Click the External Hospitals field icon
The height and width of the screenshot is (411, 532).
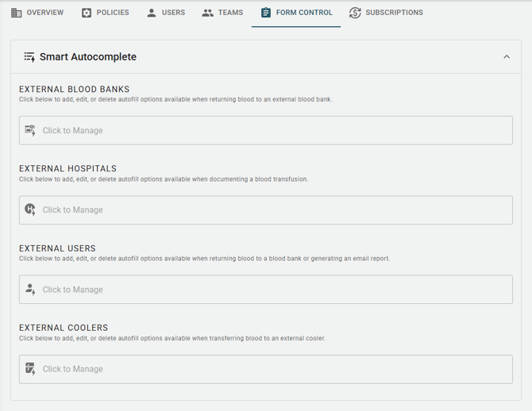coord(30,209)
